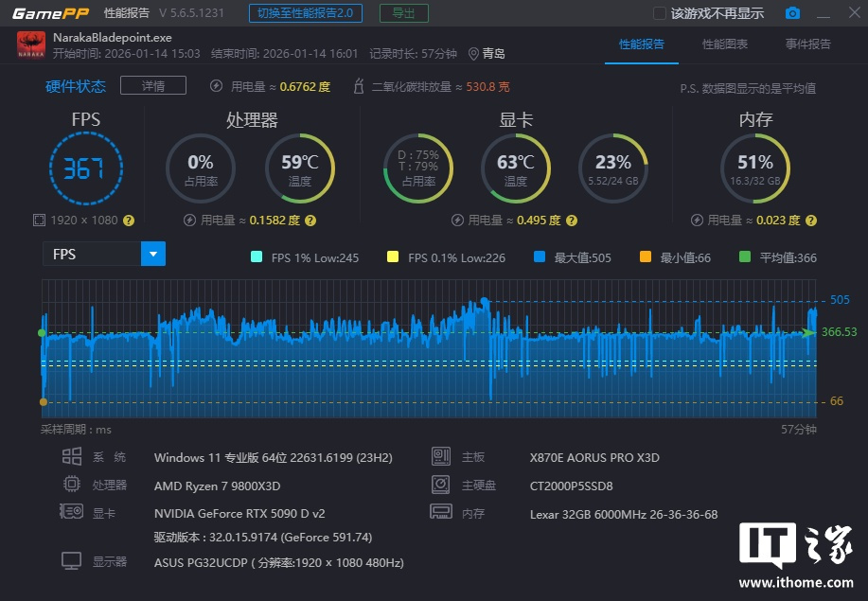Click the Naraka game icon
This screenshot has height=601, width=868.
(31, 44)
